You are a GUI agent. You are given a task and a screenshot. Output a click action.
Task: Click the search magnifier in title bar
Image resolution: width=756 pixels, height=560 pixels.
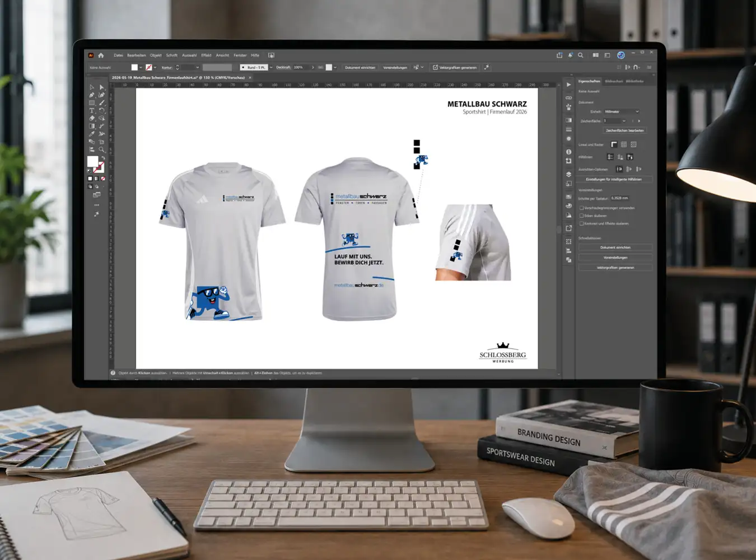coord(581,55)
